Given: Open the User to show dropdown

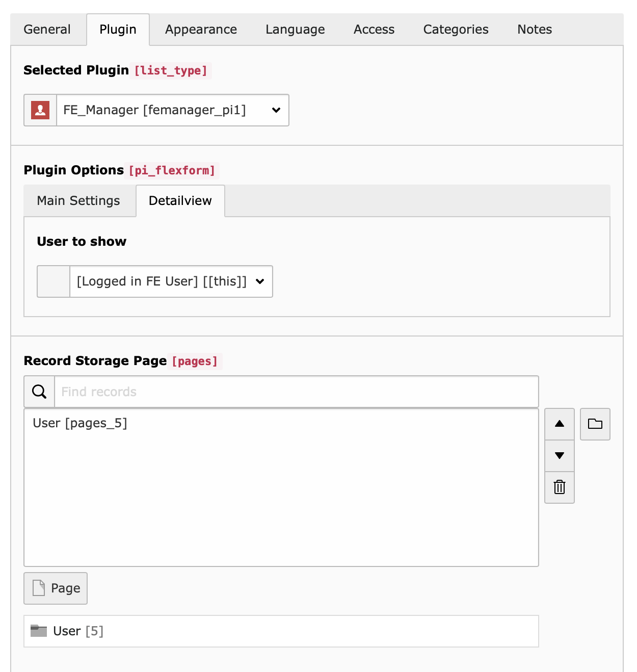Looking at the screenshot, I should point(171,281).
